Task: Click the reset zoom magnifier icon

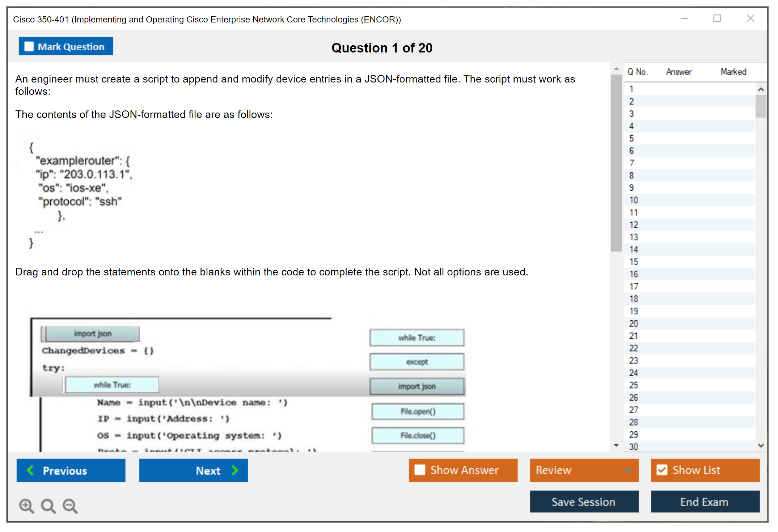Action: pyautogui.click(x=48, y=506)
